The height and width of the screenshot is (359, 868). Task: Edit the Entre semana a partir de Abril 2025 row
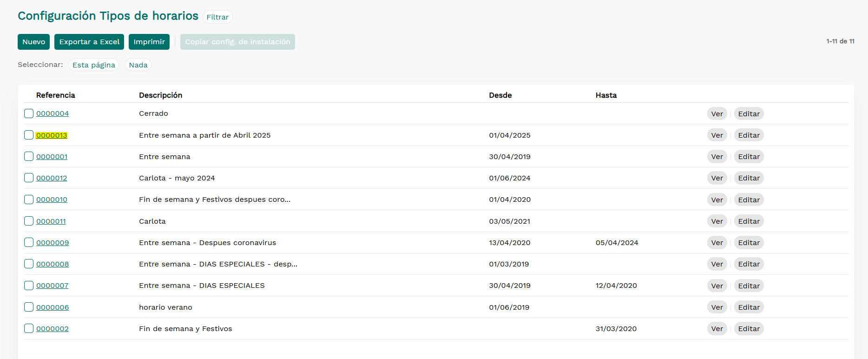pyautogui.click(x=749, y=135)
